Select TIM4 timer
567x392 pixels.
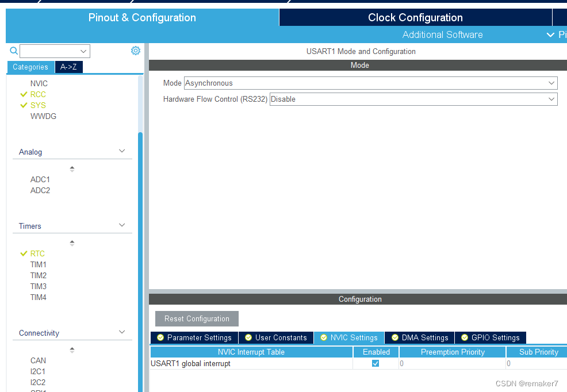pos(39,297)
